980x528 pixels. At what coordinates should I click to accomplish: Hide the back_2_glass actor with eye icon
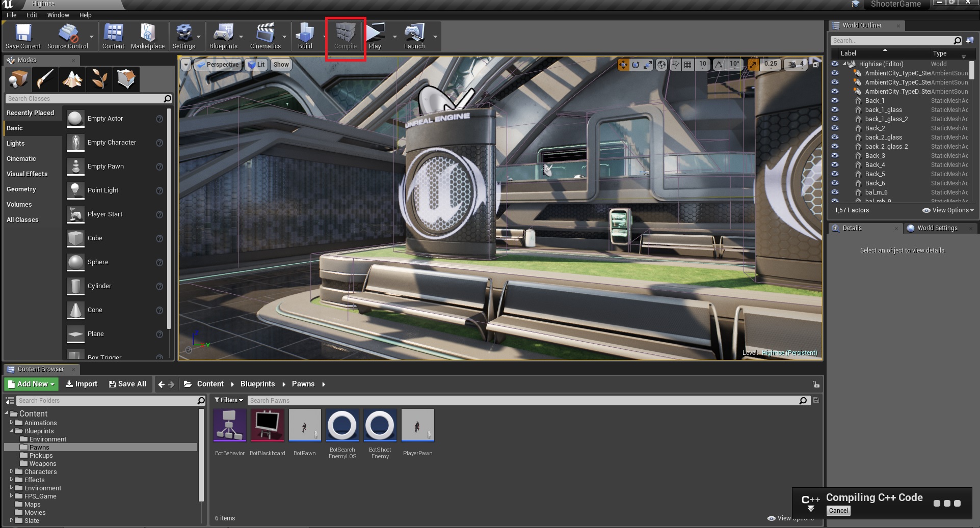point(835,137)
